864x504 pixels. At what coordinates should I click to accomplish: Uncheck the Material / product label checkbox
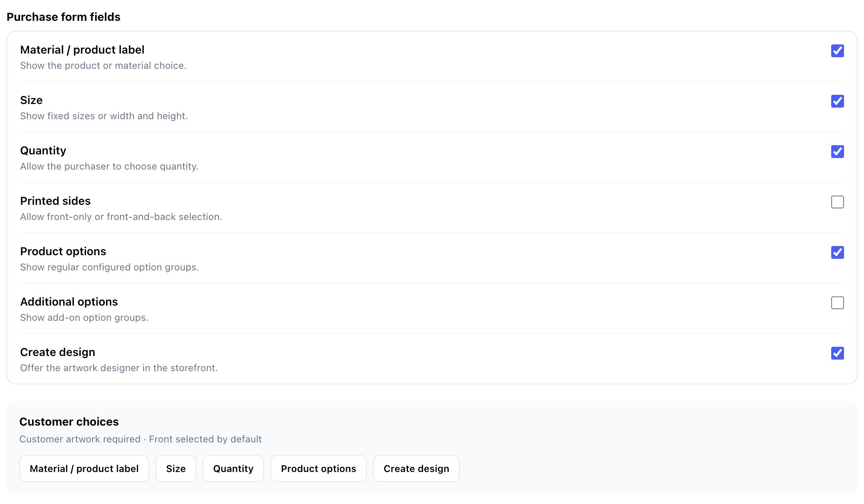tap(837, 51)
